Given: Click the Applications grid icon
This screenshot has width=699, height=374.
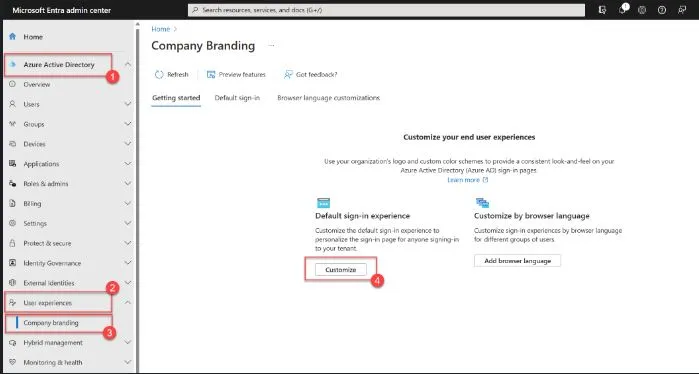Looking at the screenshot, I should click(12, 164).
